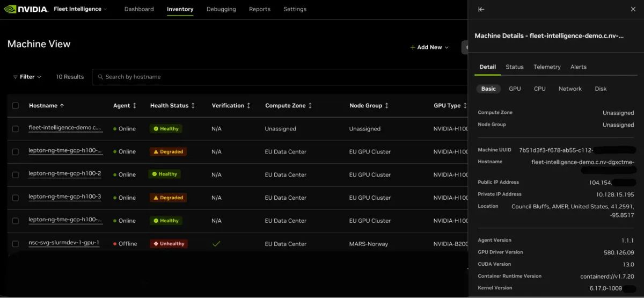The image size is (644, 298).
Task: Click Degraded badge in lepton-ng-tme-gcp-h100-3 row
Action: coord(168,198)
